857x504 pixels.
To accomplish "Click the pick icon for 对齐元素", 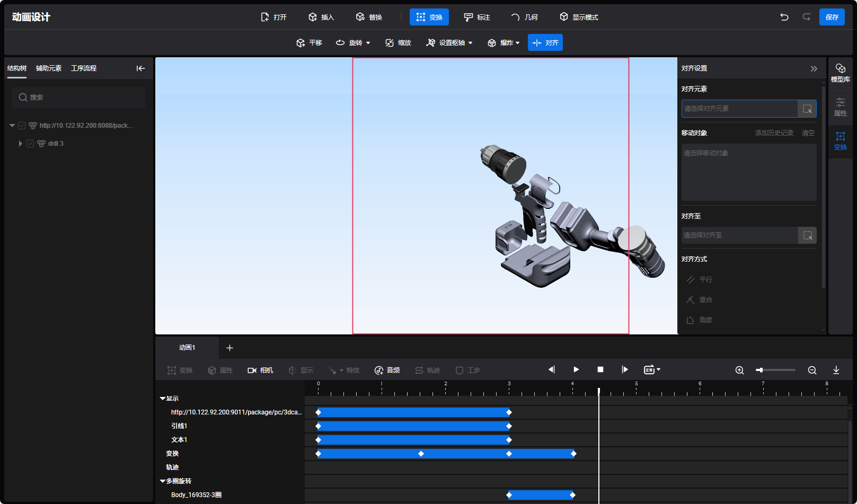I will 807,109.
